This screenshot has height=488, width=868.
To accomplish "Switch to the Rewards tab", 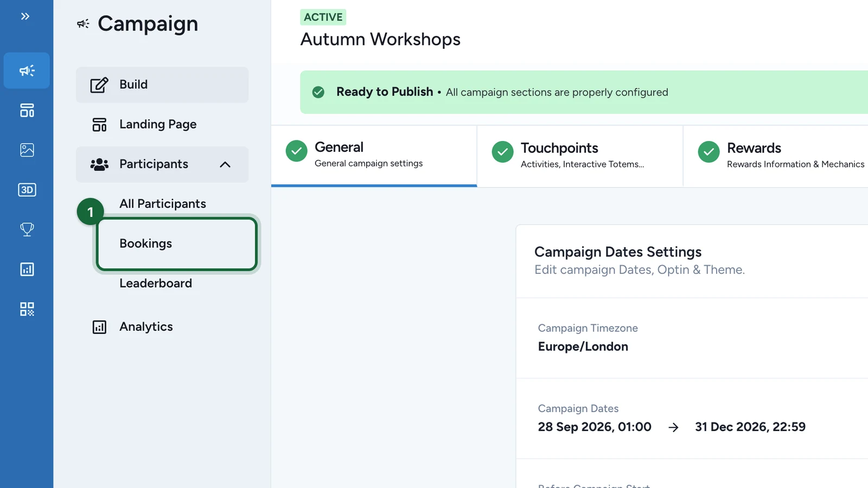I will click(x=776, y=156).
